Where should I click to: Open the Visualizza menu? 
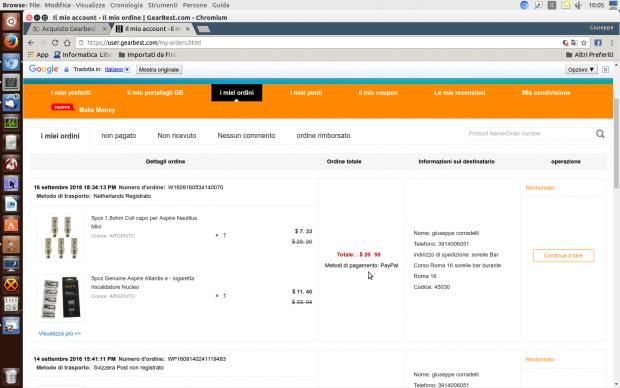(x=90, y=5)
